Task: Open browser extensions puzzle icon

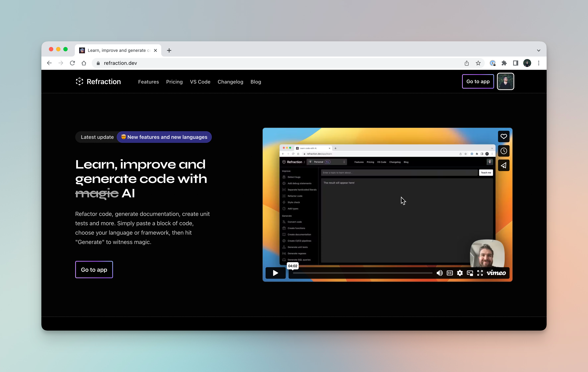Action: (504, 63)
